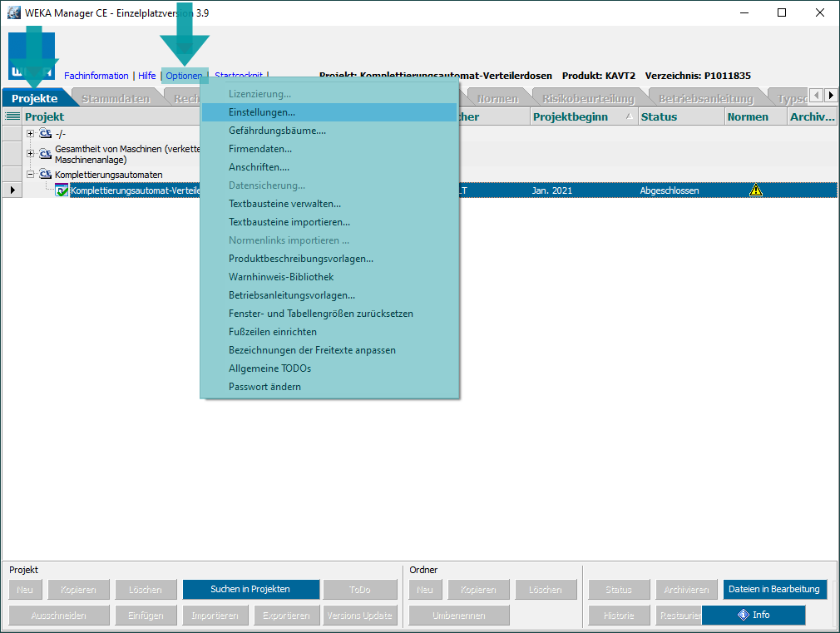Expand Gesamtheit von Maschinen tree node
The width and height of the screenshot is (840, 633).
pos(31,154)
